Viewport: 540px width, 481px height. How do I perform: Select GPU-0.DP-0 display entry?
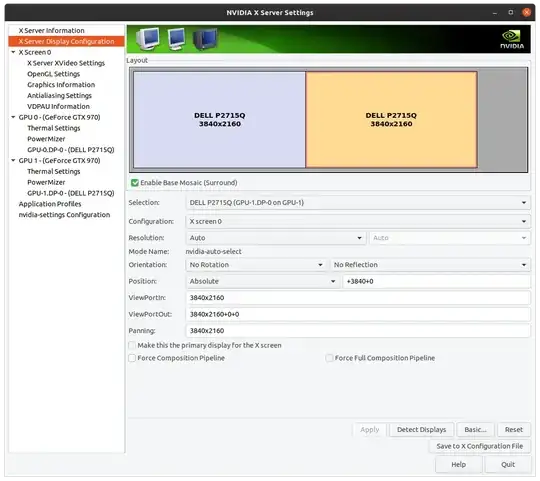[x=71, y=150]
